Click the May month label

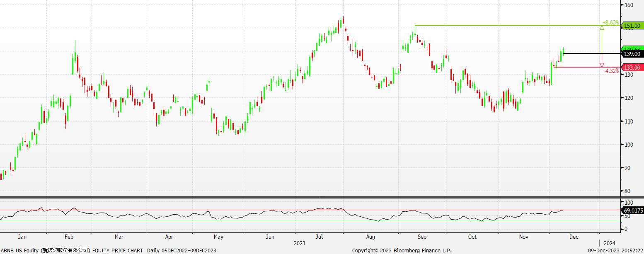tap(218, 237)
